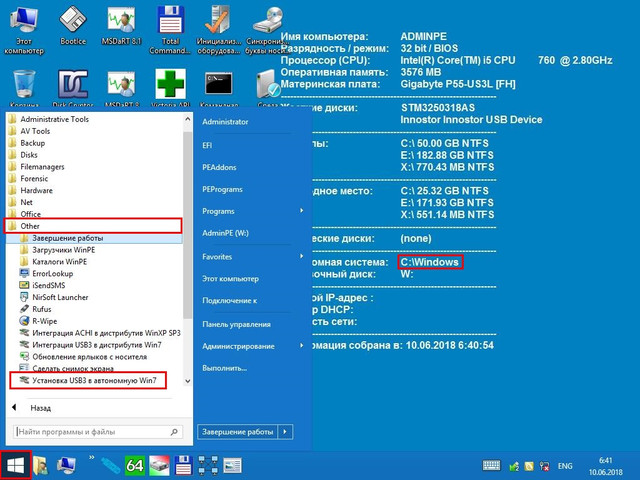The image size is (640, 480).
Task: Open Этот компьютер desktop icon
Action: point(24,31)
